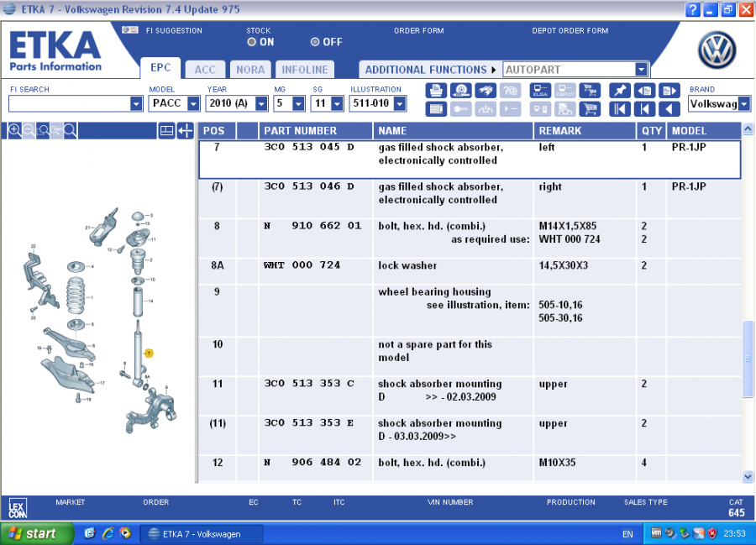Image resolution: width=756 pixels, height=545 pixels.
Task: Open the ILLUSTRATION dropdown 511-010
Action: click(x=377, y=104)
